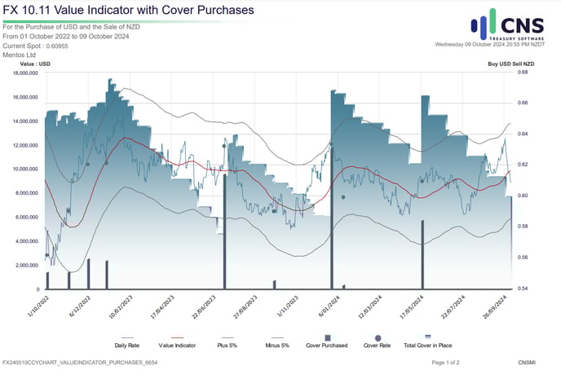The image size is (561, 392).
Task: Click the Cover Purchased square legend icon
Action: 328,337
